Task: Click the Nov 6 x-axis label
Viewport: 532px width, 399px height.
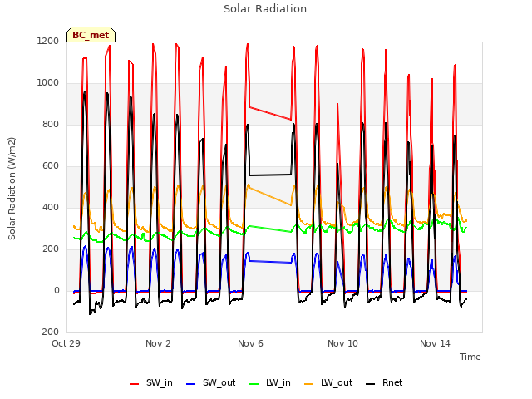Action: coord(250,343)
